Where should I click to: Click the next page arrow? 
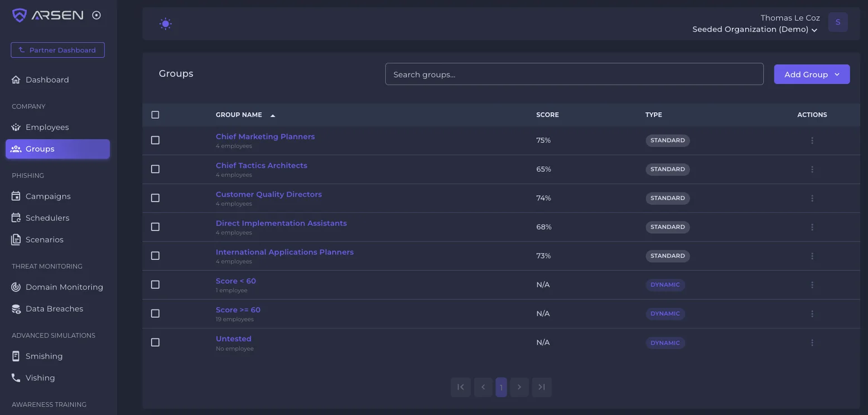point(519,387)
